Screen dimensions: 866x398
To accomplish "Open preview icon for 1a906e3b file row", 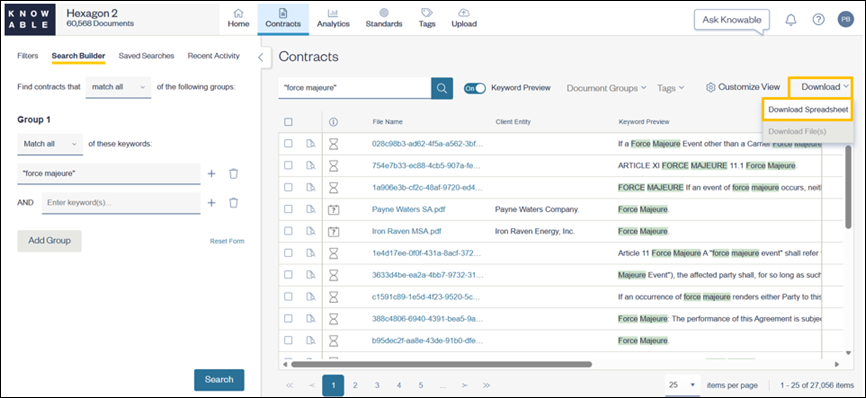I will point(310,188).
